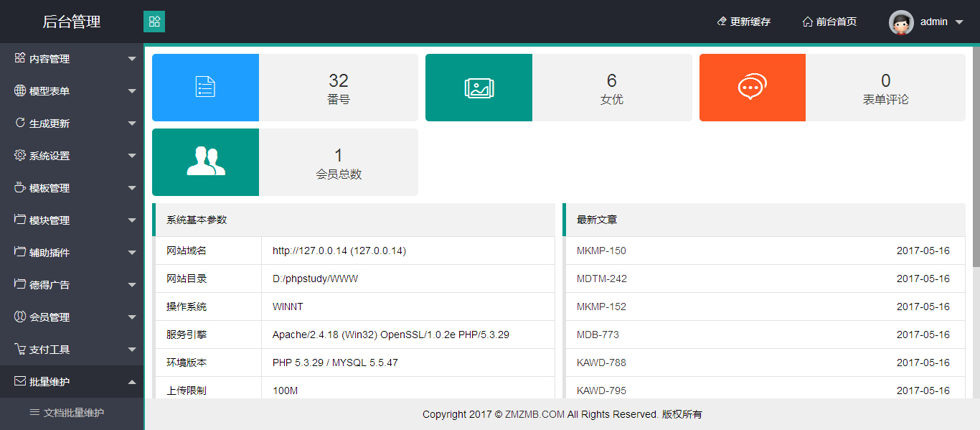Click the 系统基本参数 panel header

coord(354,220)
